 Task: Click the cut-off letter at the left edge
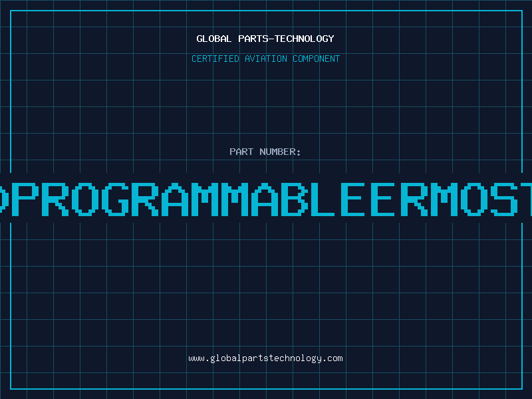4,199
